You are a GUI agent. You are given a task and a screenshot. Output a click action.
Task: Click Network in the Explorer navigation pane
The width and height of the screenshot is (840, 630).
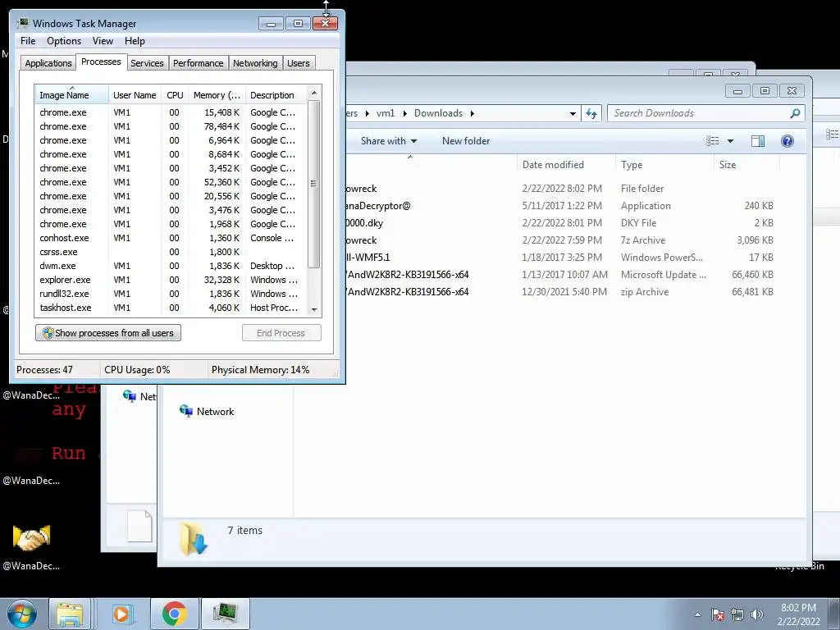(208, 412)
